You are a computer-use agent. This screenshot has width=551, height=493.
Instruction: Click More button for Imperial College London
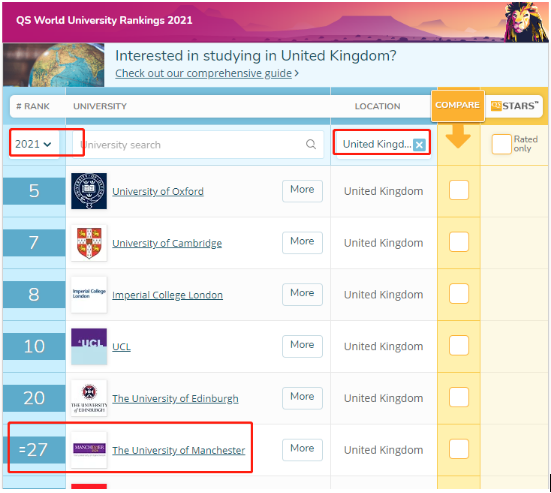(302, 294)
